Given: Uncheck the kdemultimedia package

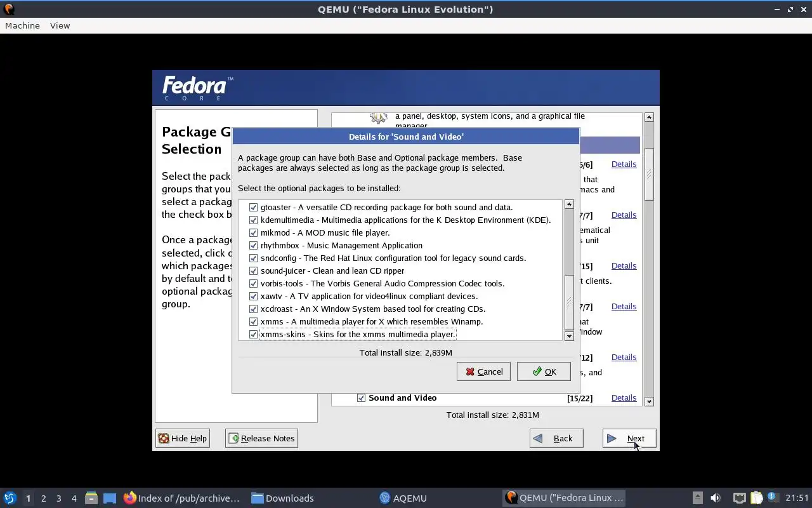Looking at the screenshot, I should pos(254,220).
